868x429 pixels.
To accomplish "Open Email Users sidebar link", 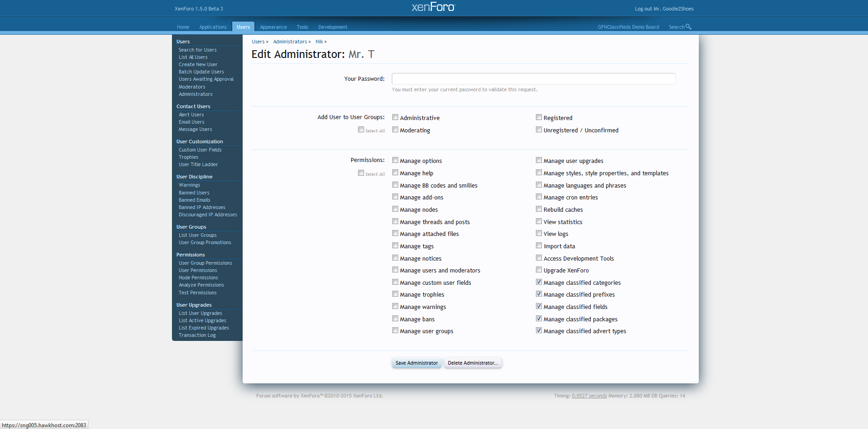I will pyautogui.click(x=192, y=122).
